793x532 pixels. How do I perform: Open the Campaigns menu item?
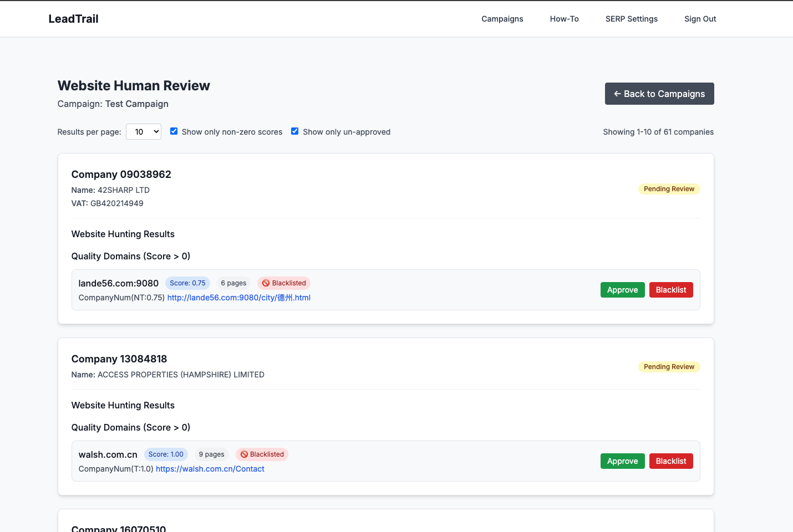[x=502, y=18]
